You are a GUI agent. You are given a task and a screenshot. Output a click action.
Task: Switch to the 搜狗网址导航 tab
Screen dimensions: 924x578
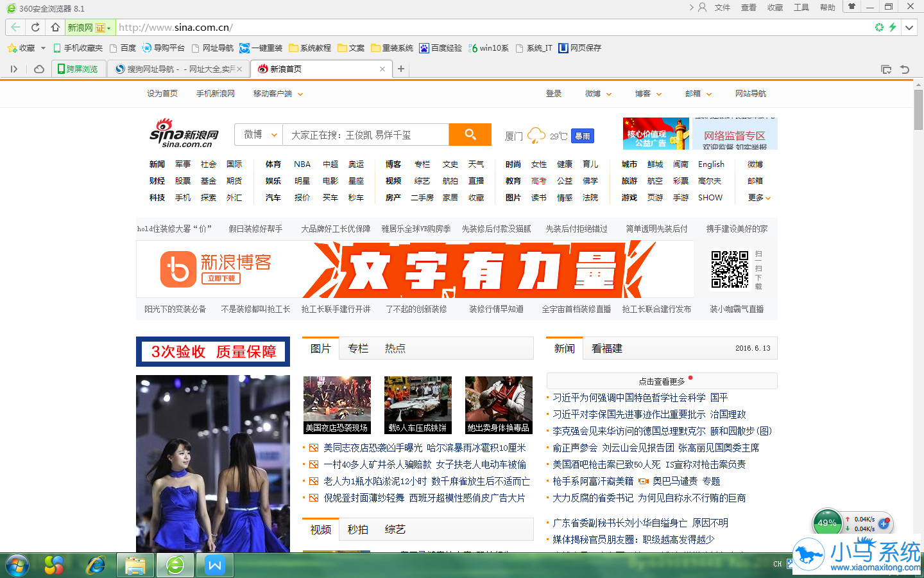click(x=178, y=69)
